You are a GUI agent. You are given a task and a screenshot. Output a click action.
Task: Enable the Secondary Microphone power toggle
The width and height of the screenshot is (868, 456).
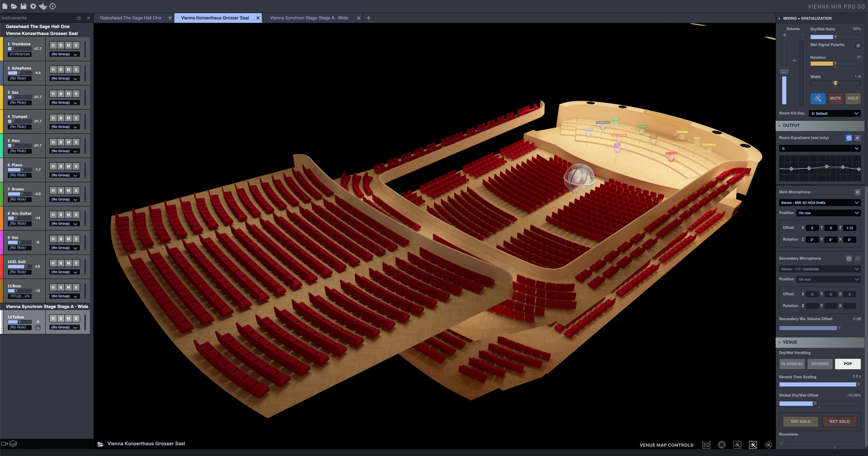849,259
